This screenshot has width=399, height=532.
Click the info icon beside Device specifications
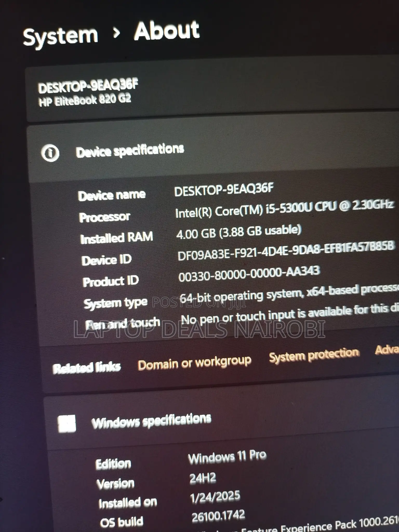(50, 153)
